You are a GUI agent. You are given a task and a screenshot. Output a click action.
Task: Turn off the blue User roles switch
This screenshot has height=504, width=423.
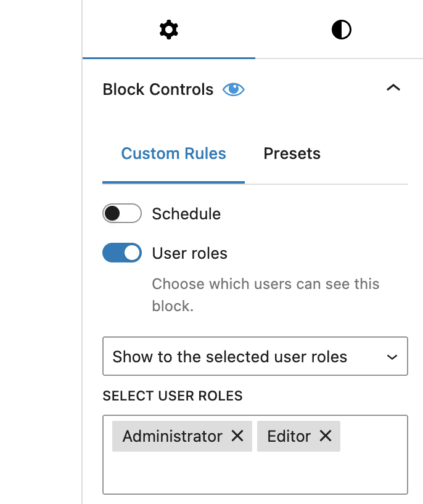point(121,253)
